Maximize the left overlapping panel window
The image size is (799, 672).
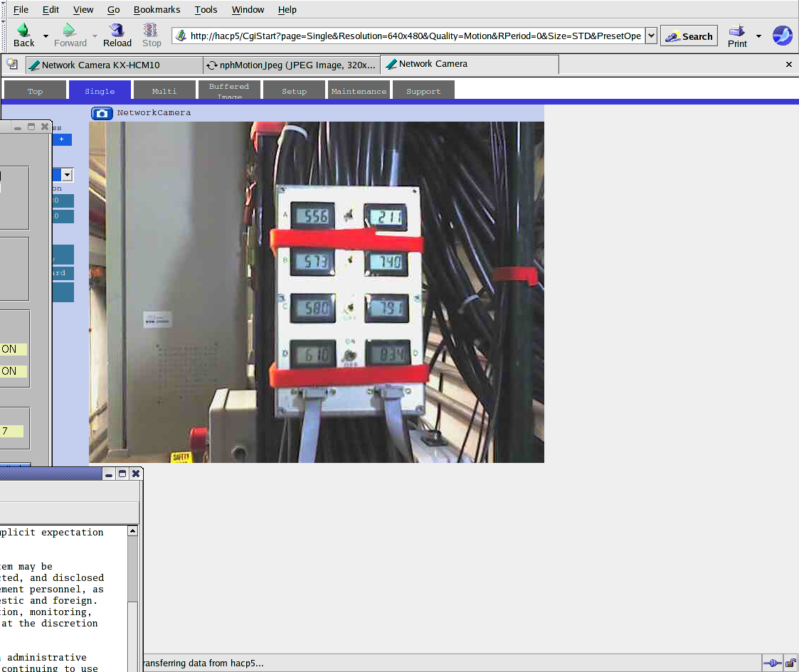[31, 127]
